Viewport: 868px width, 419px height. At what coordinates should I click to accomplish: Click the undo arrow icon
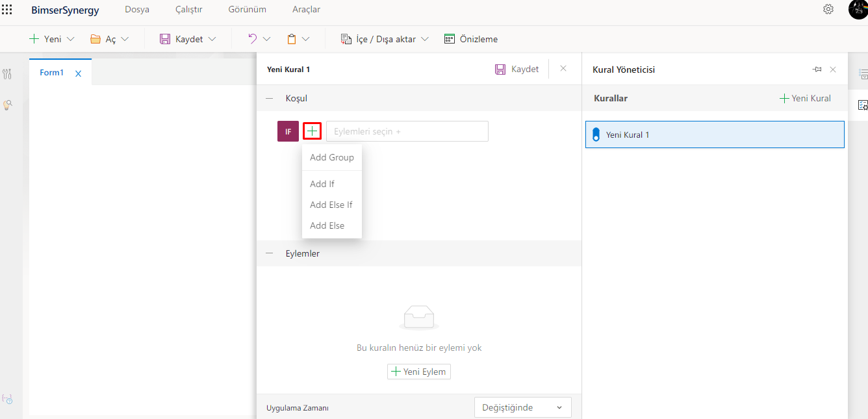[252, 39]
